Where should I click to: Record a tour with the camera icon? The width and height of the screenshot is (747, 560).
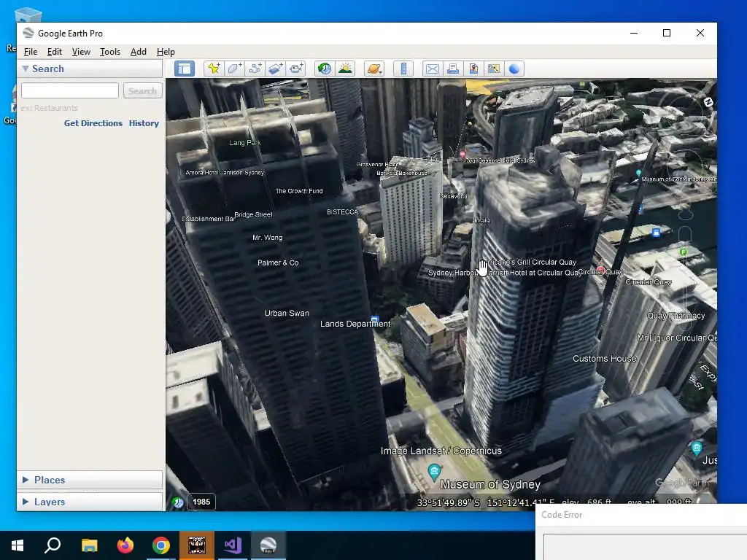point(296,69)
